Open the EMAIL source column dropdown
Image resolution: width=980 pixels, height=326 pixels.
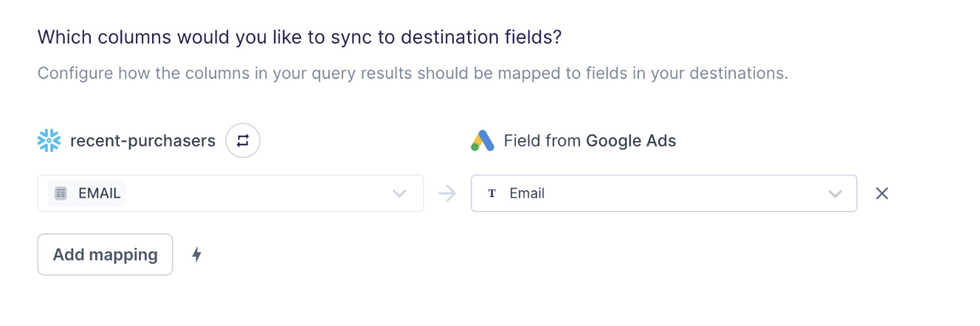pos(231,193)
